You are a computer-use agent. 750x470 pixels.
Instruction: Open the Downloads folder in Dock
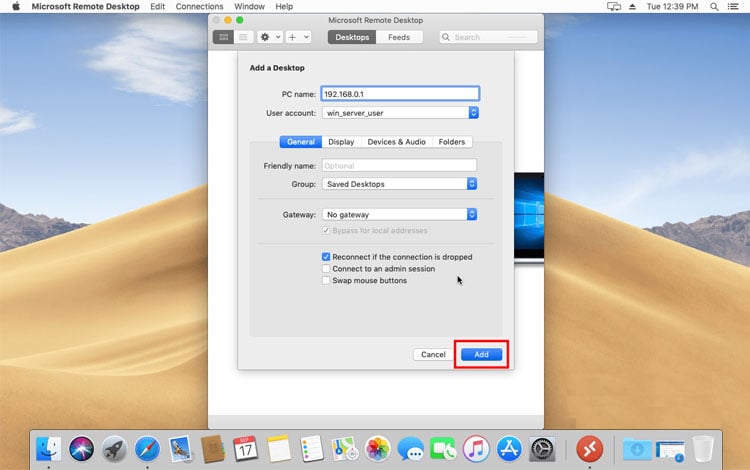(x=637, y=449)
